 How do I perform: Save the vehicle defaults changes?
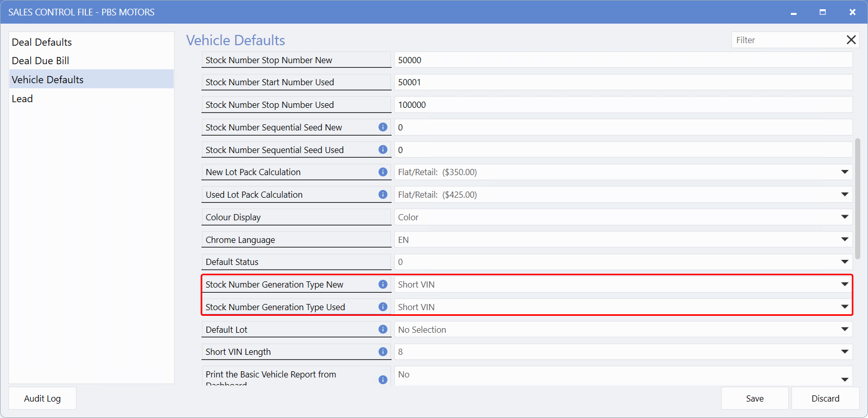[754, 398]
